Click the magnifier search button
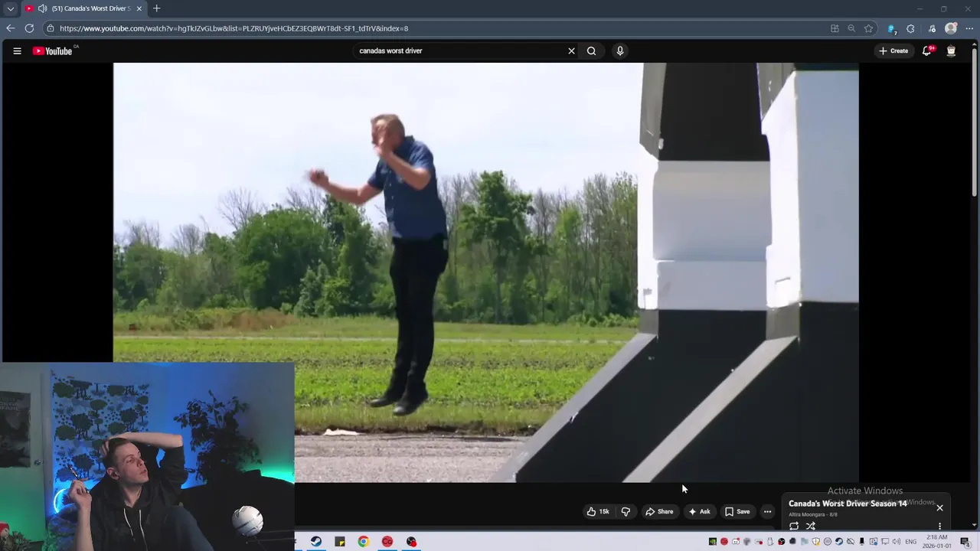Image resolution: width=980 pixels, height=551 pixels. coord(592,51)
